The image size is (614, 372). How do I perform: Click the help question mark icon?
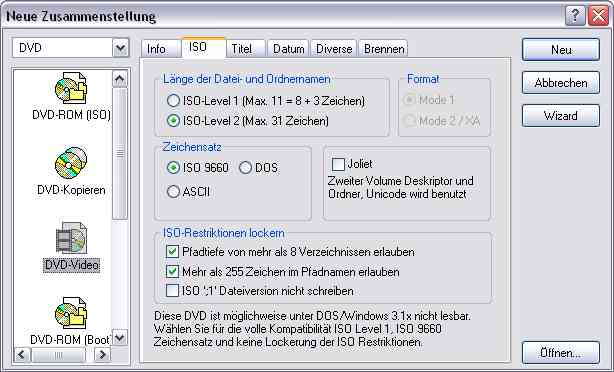(x=575, y=16)
